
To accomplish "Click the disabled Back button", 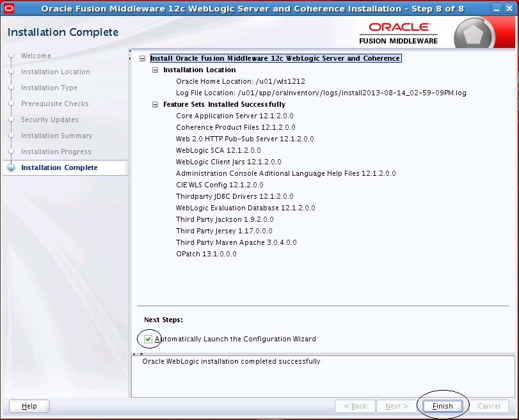I will (355, 406).
